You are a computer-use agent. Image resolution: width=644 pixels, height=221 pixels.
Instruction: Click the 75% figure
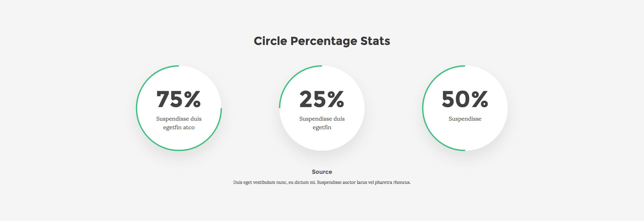point(179,99)
